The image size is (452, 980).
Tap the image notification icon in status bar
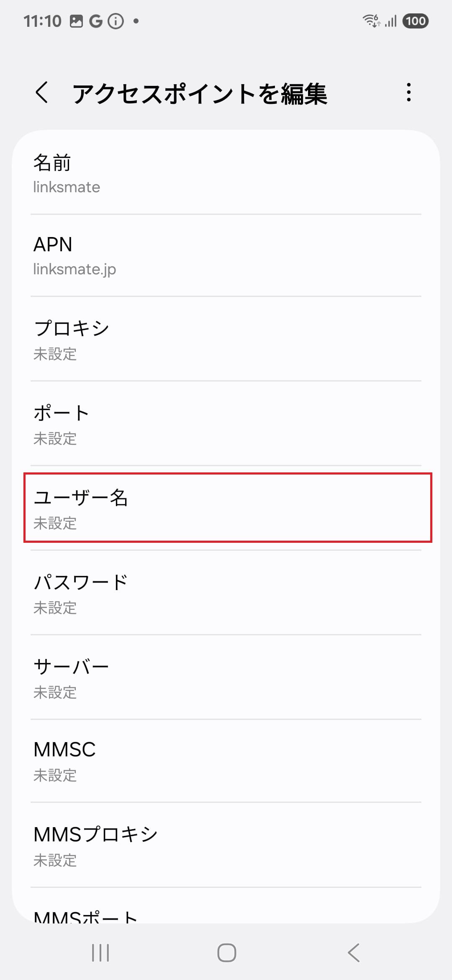tap(76, 21)
